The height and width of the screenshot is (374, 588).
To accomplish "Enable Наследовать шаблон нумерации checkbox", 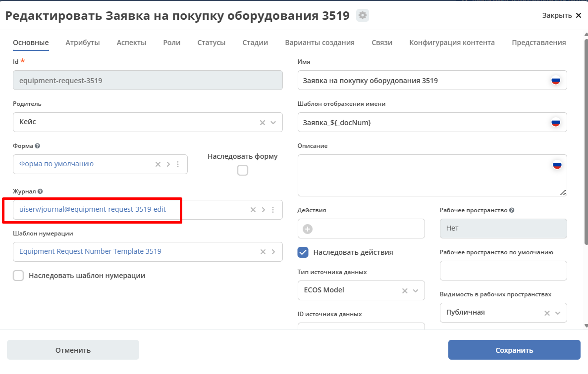I will pyautogui.click(x=18, y=276).
